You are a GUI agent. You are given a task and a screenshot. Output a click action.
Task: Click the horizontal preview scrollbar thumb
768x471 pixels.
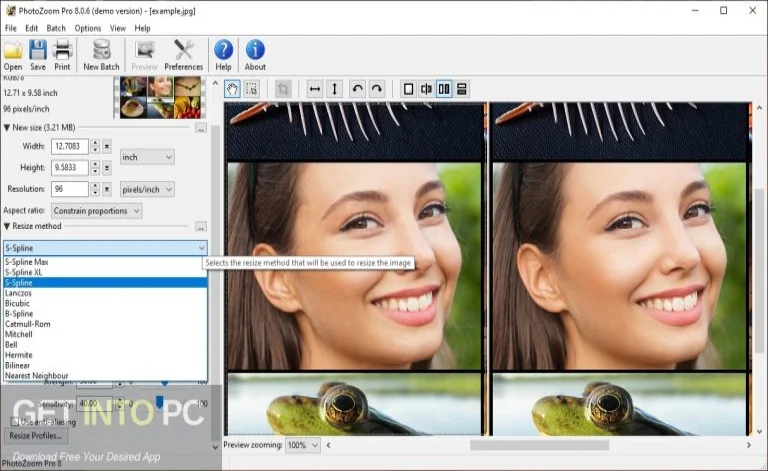[539, 445]
